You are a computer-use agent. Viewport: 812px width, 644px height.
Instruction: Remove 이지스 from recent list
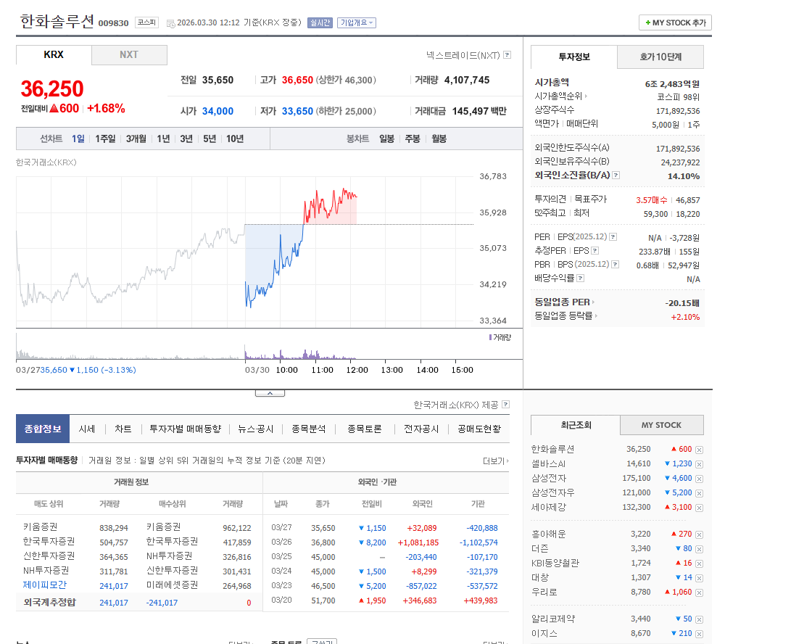point(699,634)
